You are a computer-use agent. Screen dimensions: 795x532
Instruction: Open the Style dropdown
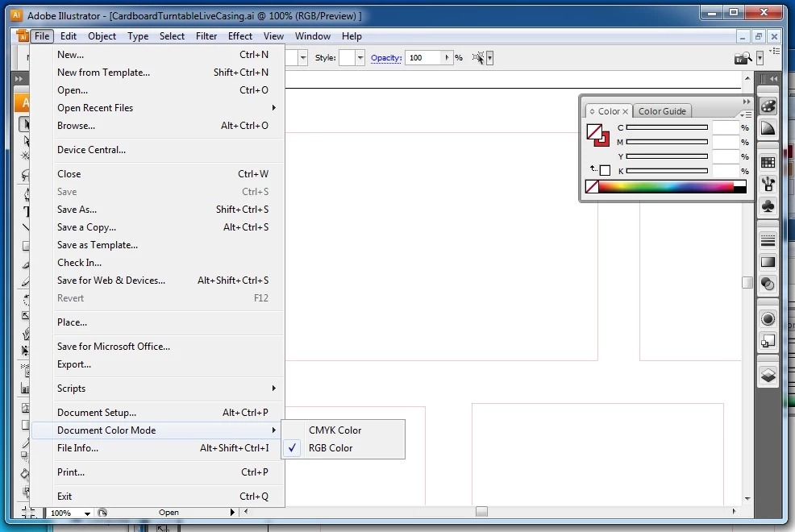click(360, 58)
